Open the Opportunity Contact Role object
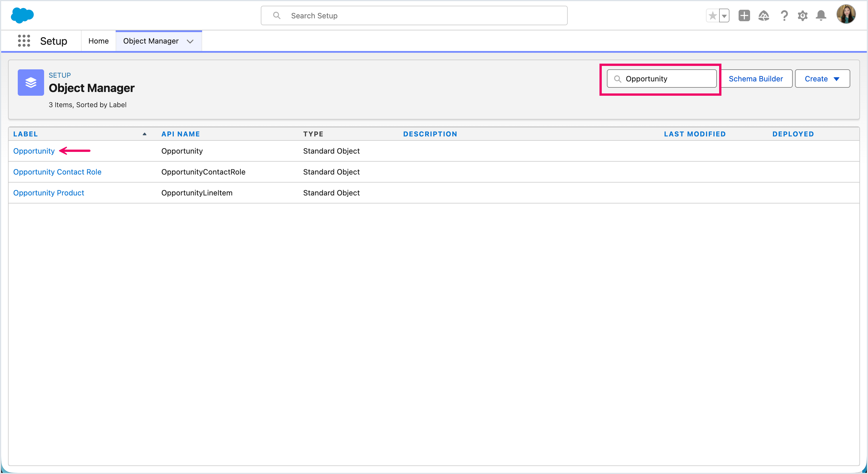The height and width of the screenshot is (474, 868). pos(57,172)
